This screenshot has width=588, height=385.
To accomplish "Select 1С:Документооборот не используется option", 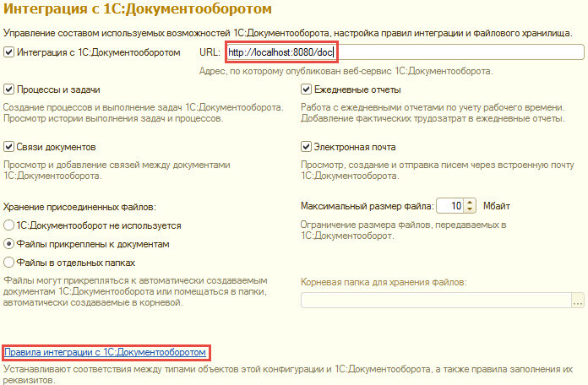I will click(x=8, y=225).
